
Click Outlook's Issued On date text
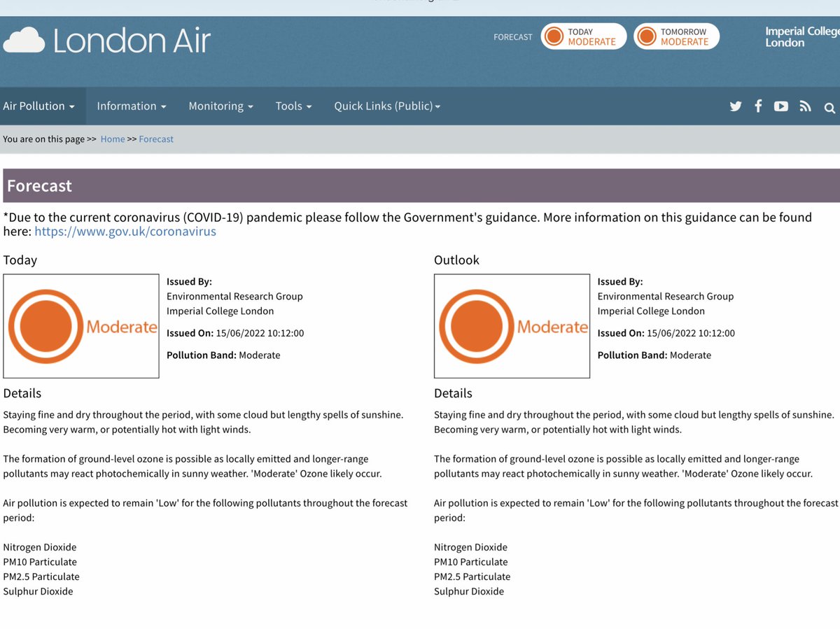666,333
